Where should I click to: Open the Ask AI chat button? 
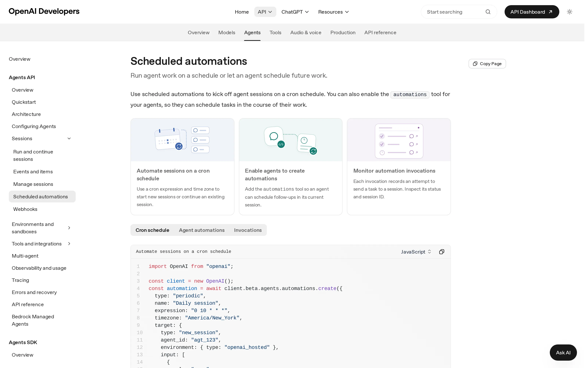click(x=563, y=352)
